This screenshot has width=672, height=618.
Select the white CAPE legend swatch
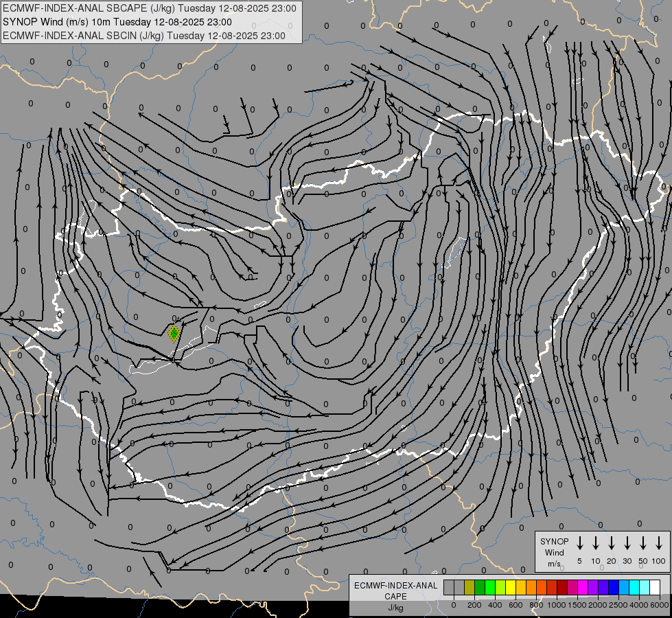654,587
